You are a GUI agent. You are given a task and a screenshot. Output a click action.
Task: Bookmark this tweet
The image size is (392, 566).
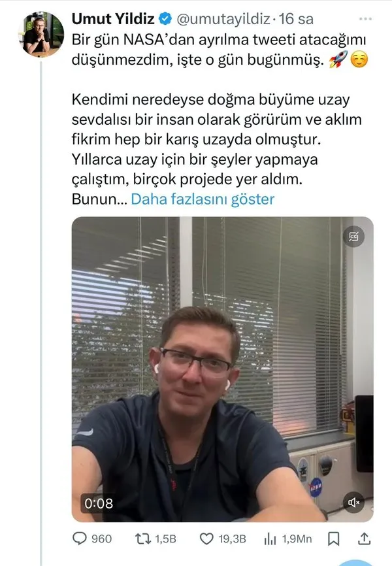[x=333, y=539]
